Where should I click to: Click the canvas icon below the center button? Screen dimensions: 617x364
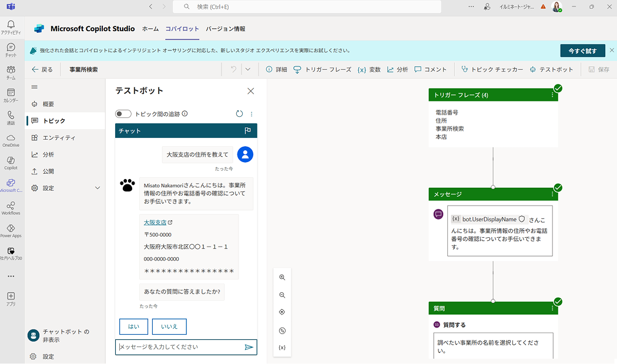pos(282,331)
